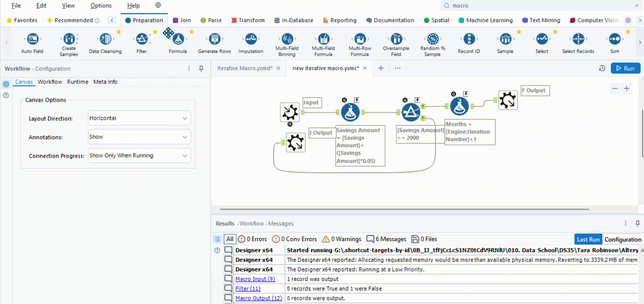
Task: Toggle the Warnings message filter
Action: tap(342, 239)
